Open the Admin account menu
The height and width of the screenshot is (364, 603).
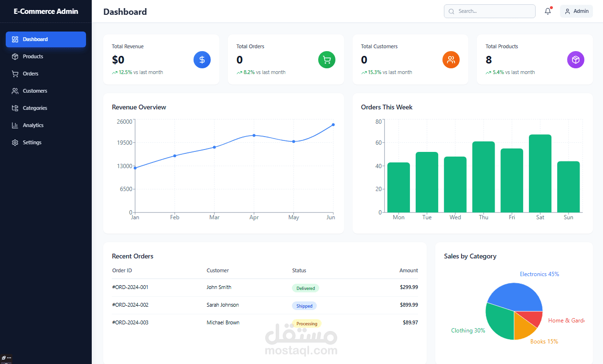coord(576,11)
